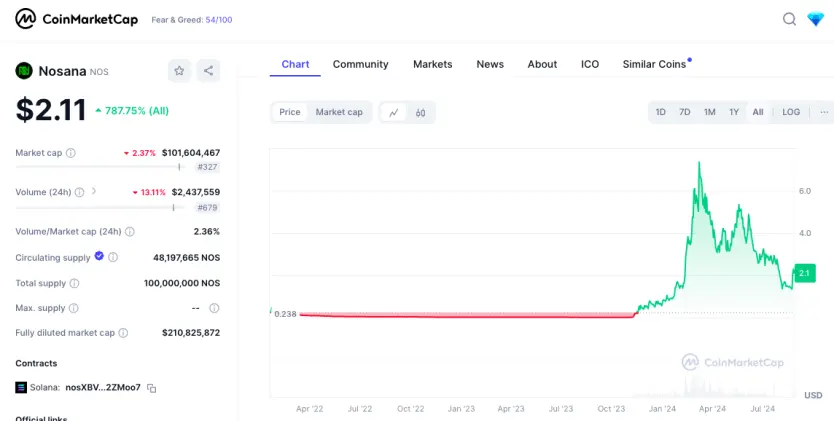The width and height of the screenshot is (834, 421).
Task: Click the 2.36% volume ratio value
Action: (207, 232)
